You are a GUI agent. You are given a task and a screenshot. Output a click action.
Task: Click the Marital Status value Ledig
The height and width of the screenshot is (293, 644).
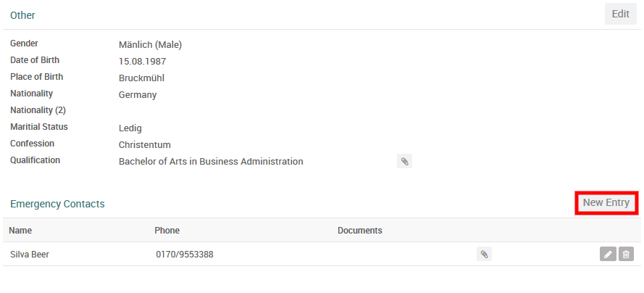coord(130,128)
